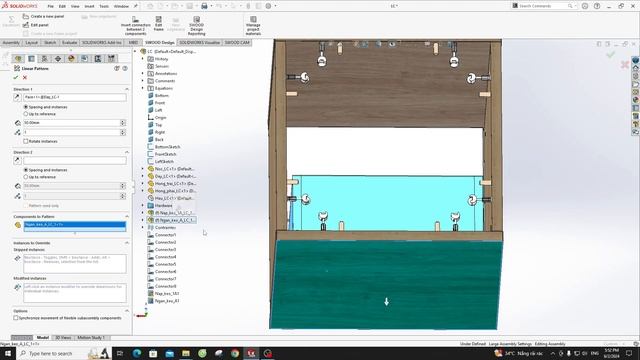Expand the Equations tree node
Viewport: 640px width, 360px height.
pos(143,88)
